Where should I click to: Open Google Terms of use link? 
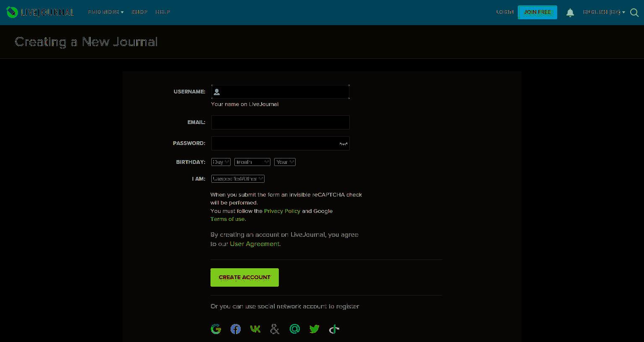(x=228, y=219)
